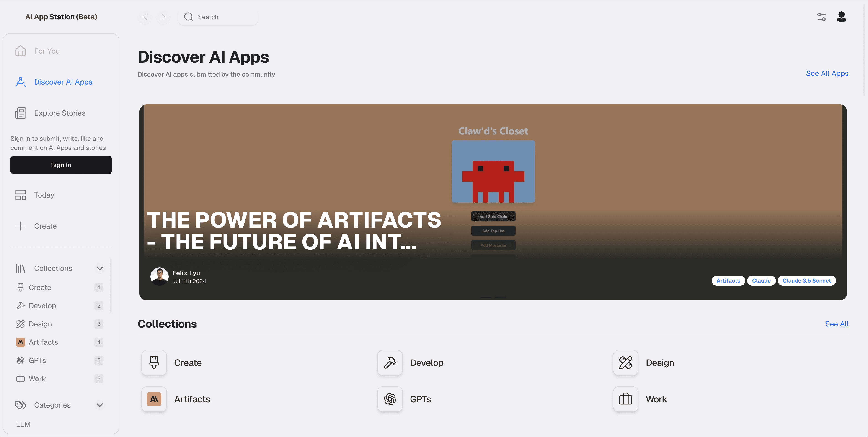Viewport: 868px width, 437px height.
Task: Open GPTs collection card icon in main area
Action: [x=390, y=399]
